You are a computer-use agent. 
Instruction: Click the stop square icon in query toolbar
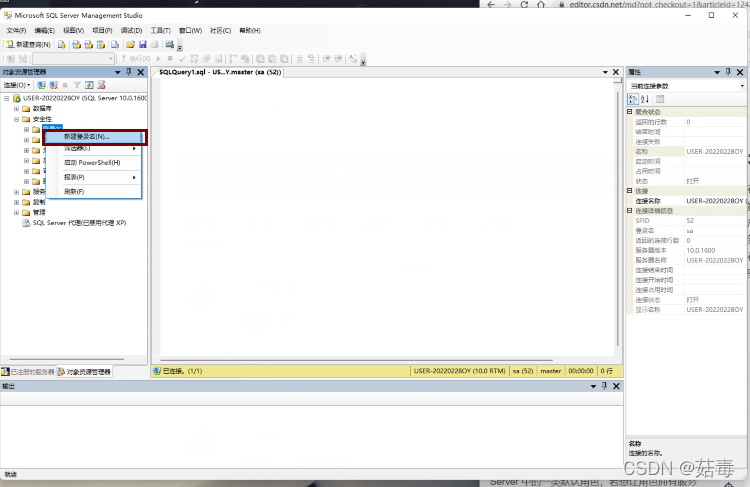click(x=170, y=58)
